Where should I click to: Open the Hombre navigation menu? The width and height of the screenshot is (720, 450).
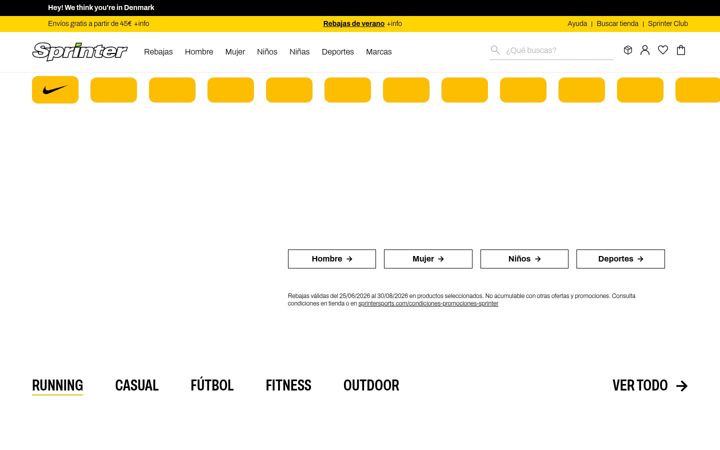(199, 52)
